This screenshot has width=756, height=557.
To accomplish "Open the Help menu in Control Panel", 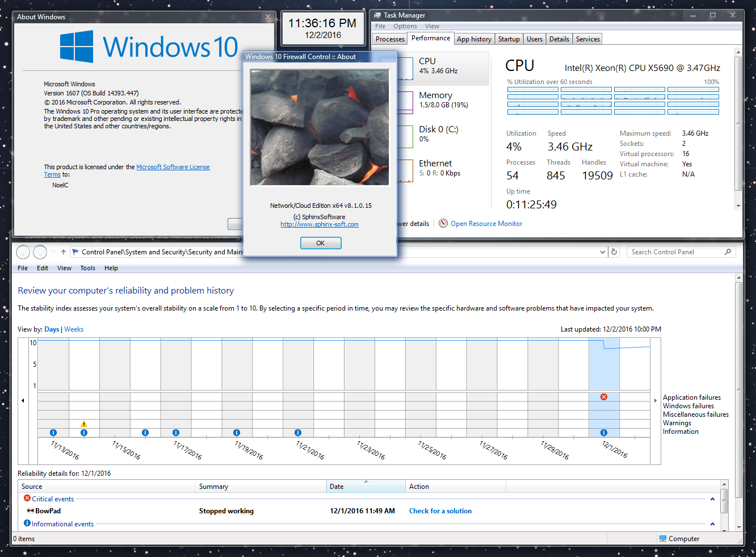I will (111, 268).
